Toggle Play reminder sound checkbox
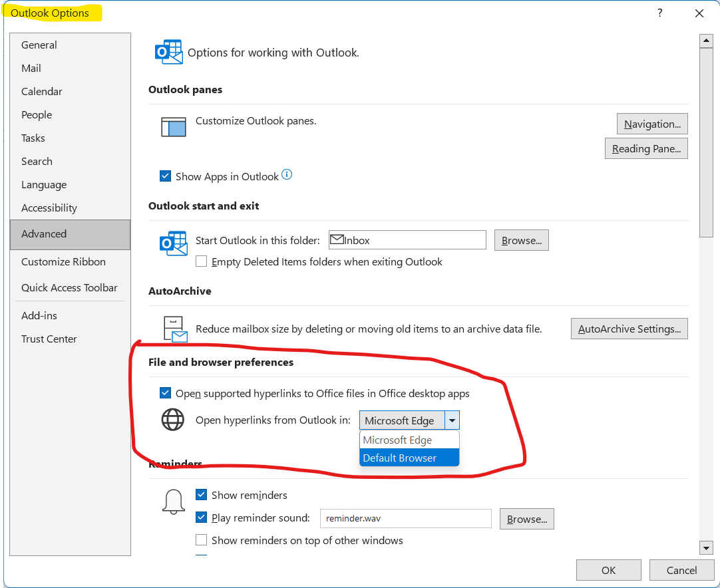Image resolution: width=720 pixels, height=588 pixels. click(x=201, y=517)
